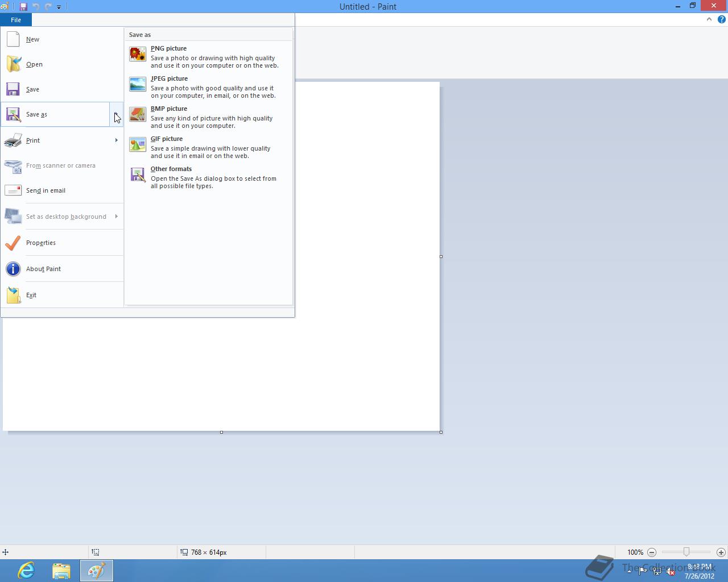Click the Undo arrow in title bar
Viewport: 728px width, 582px height.
tap(36, 7)
